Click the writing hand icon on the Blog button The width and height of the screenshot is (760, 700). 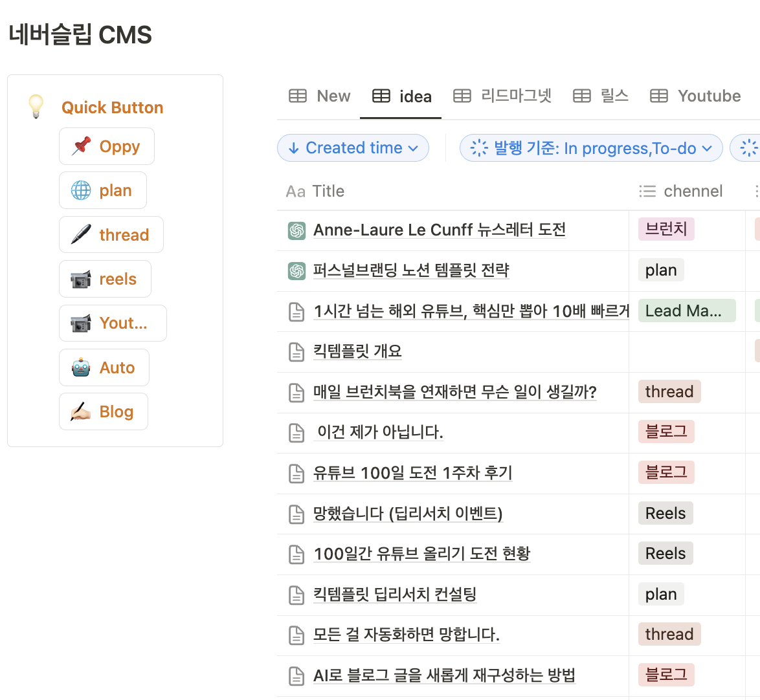pyautogui.click(x=82, y=411)
